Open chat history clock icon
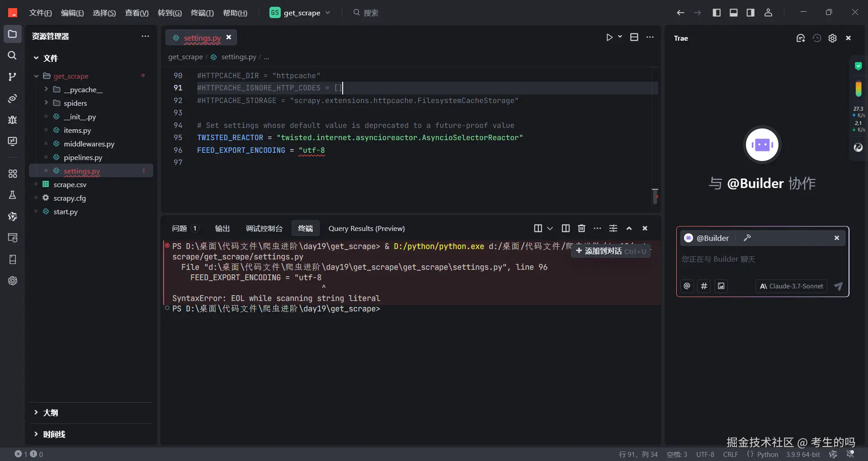 pos(817,38)
